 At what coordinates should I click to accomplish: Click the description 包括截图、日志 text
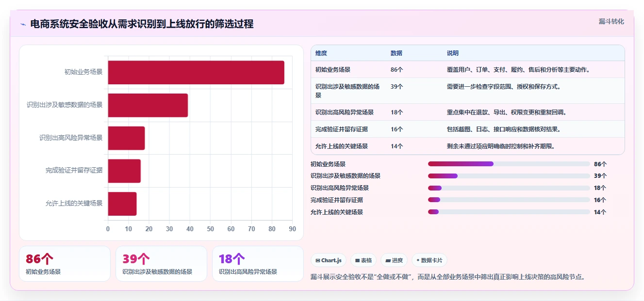pos(504,129)
